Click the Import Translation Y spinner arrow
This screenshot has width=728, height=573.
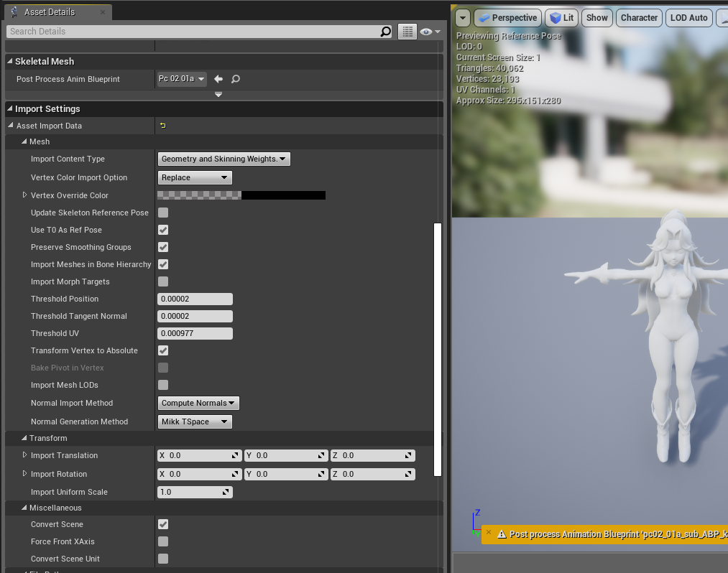(x=321, y=456)
